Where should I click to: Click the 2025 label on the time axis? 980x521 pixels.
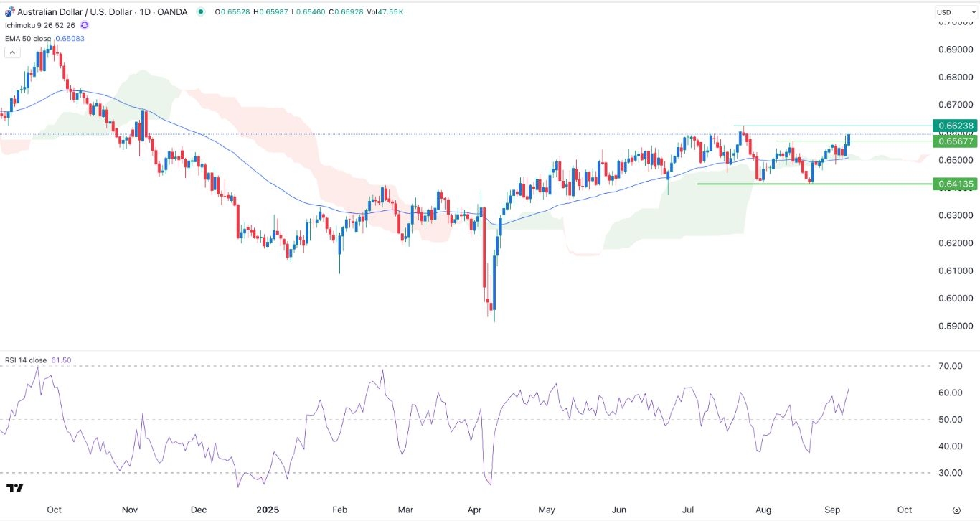(x=267, y=510)
